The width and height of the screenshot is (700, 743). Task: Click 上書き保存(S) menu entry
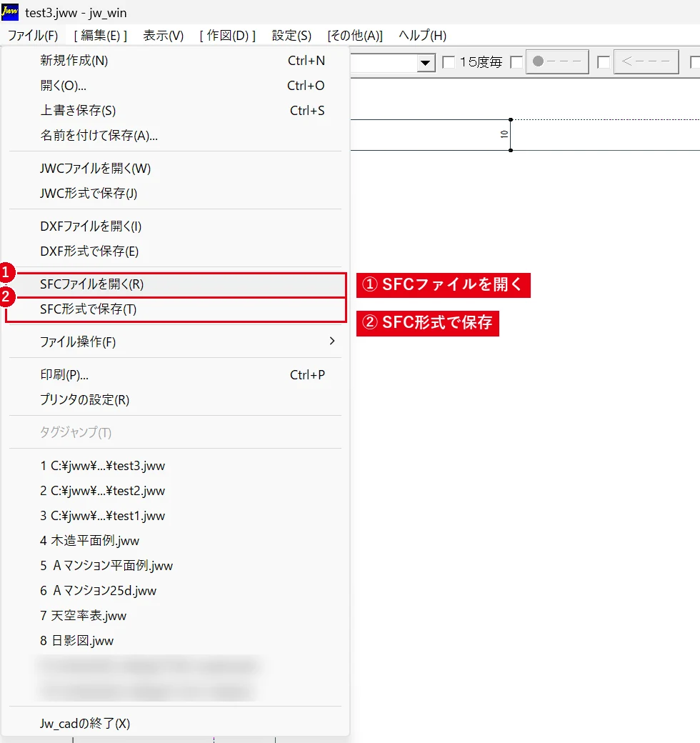click(x=175, y=111)
